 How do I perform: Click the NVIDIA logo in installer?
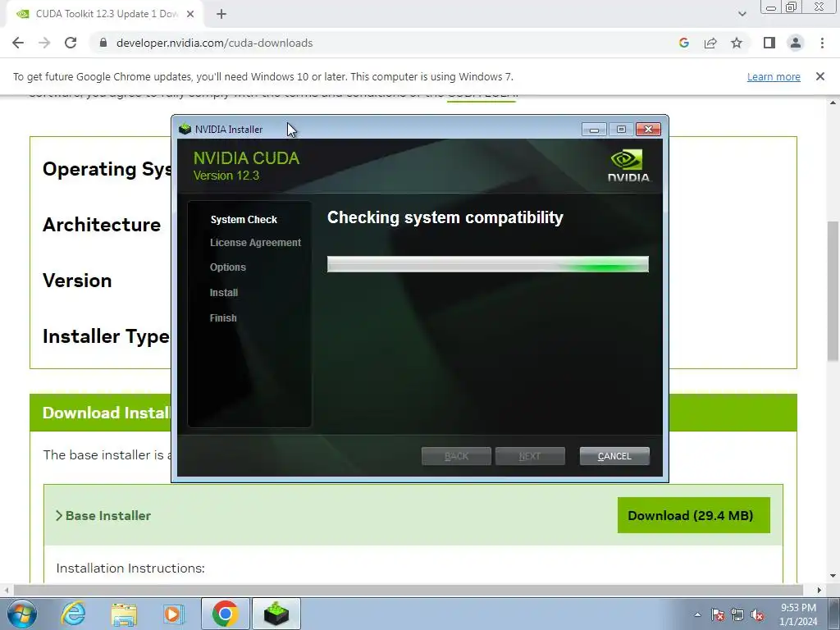(628, 167)
